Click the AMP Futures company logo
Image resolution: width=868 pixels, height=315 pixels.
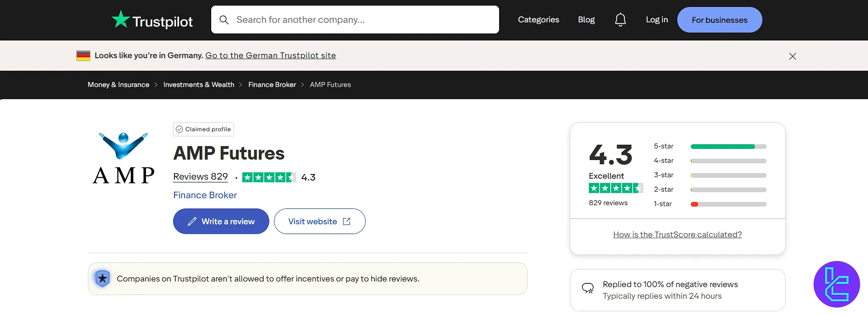[124, 158]
